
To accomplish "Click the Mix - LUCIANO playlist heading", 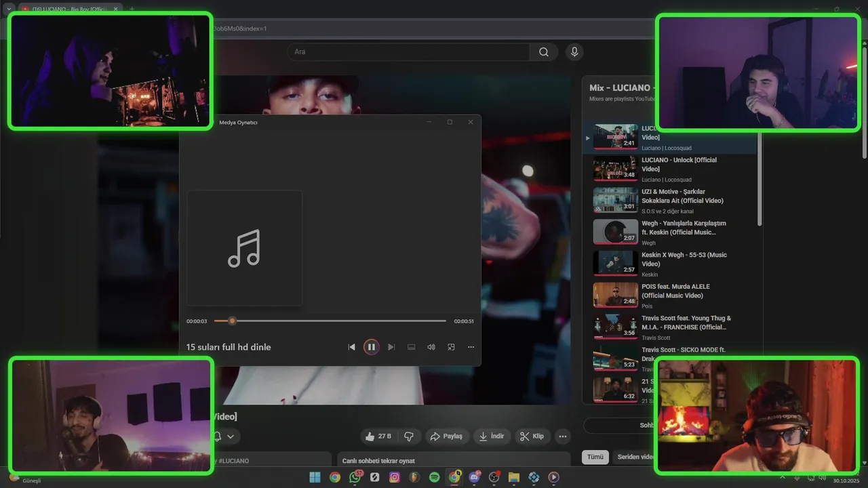I will pos(620,88).
